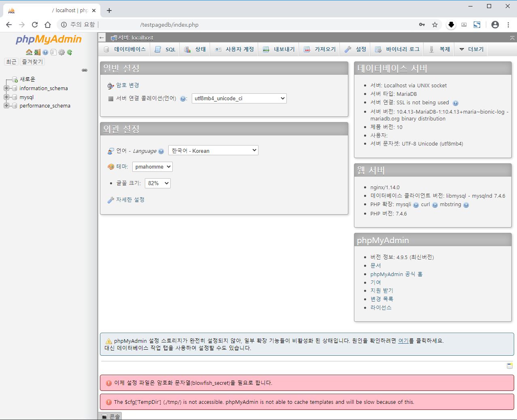Click help icon after mbstring extension
Screen dimensions: 517x420
click(466, 205)
